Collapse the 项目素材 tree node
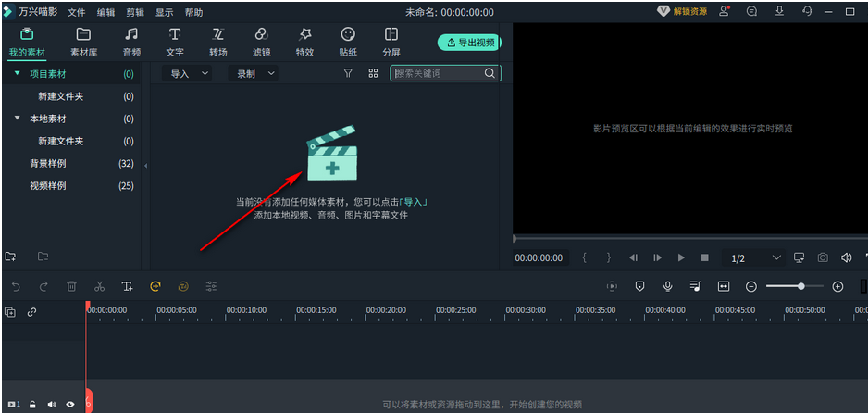Screen dimensions: 868x413 [x=18, y=73]
